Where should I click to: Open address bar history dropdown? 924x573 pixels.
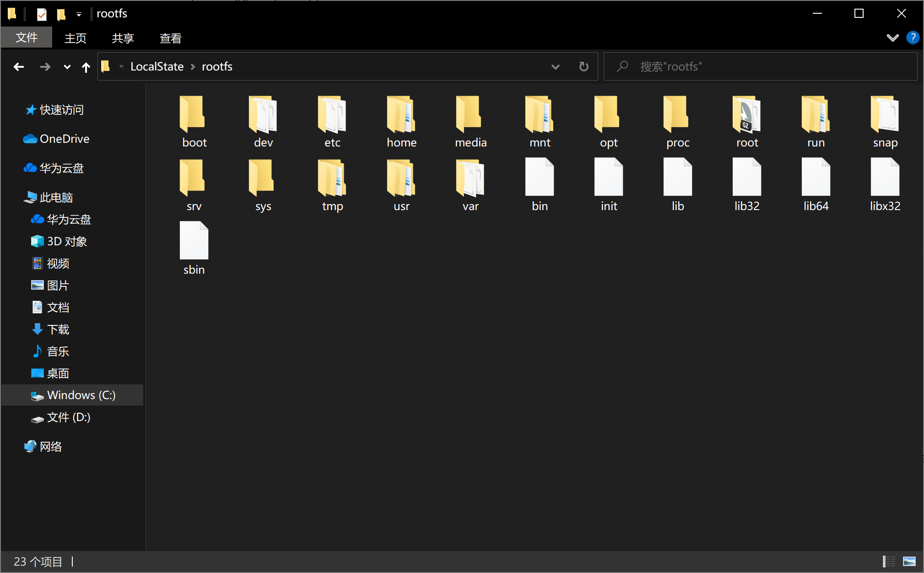tap(555, 67)
